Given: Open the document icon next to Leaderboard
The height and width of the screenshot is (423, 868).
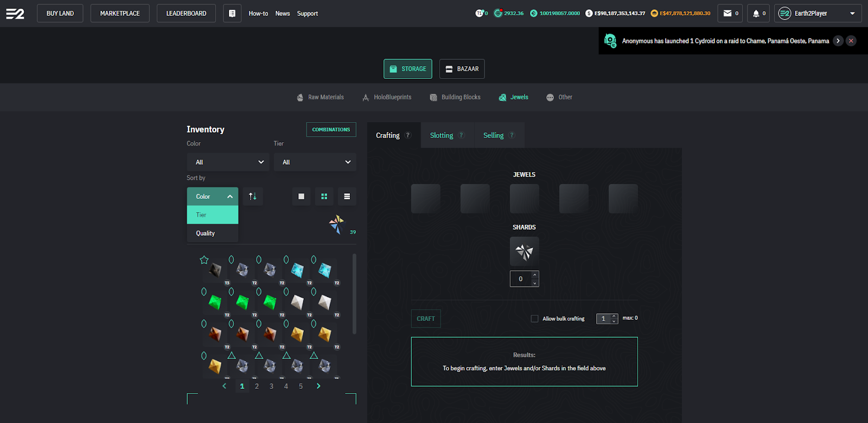Looking at the screenshot, I should point(232,14).
